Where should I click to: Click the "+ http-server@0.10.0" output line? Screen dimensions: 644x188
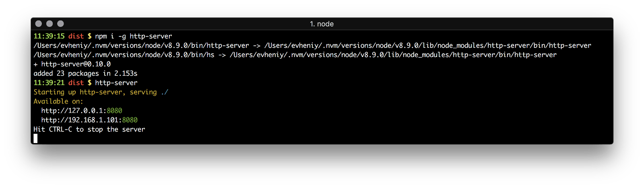[72, 64]
